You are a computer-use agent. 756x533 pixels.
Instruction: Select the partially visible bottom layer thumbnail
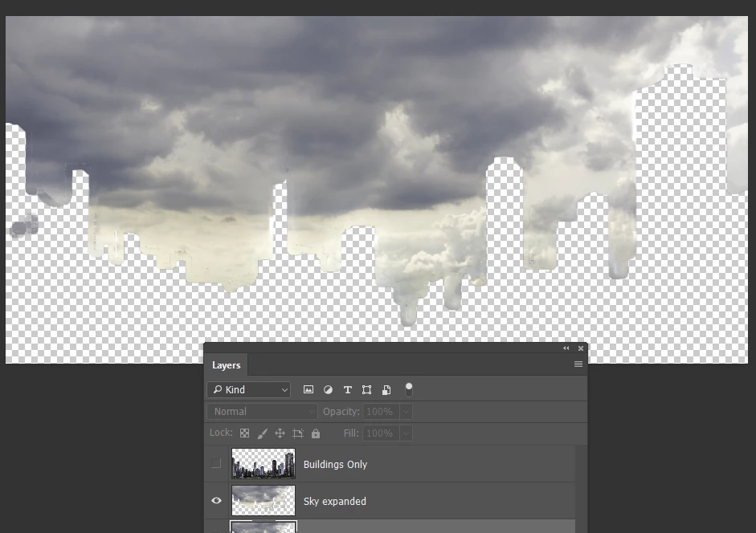click(x=264, y=527)
